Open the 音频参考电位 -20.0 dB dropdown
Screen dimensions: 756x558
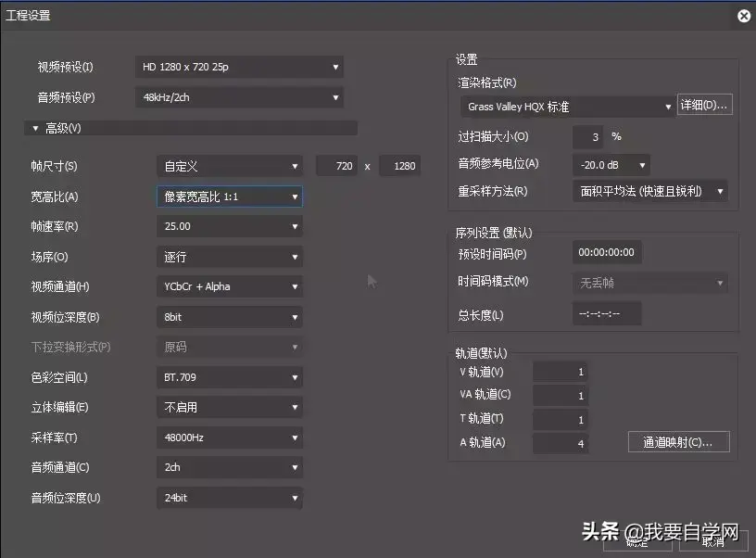point(611,165)
